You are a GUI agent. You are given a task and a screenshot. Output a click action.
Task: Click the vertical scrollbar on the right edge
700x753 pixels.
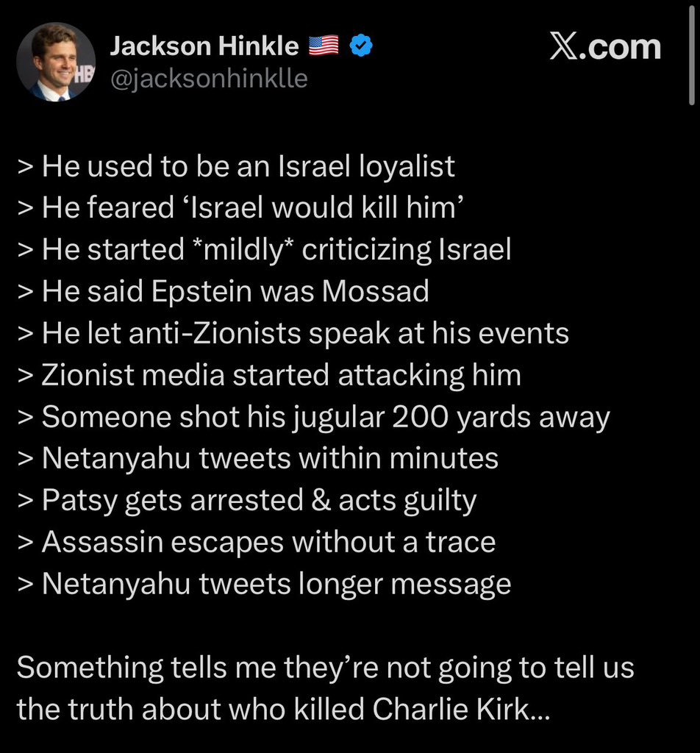pos(691,54)
